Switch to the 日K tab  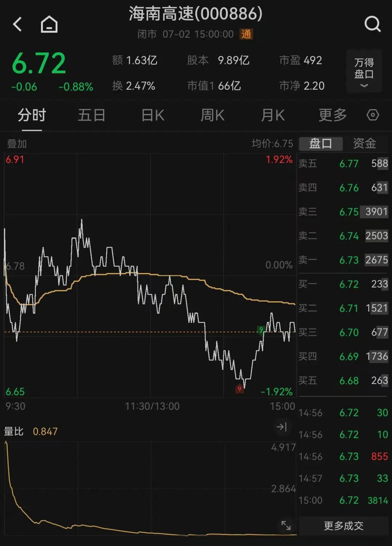pyautogui.click(x=152, y=115)
